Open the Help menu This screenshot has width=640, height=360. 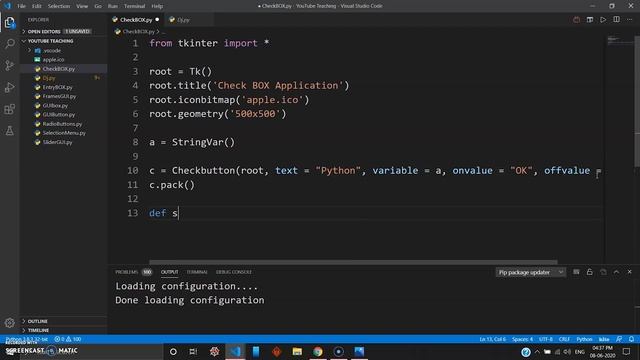[157, 6]
